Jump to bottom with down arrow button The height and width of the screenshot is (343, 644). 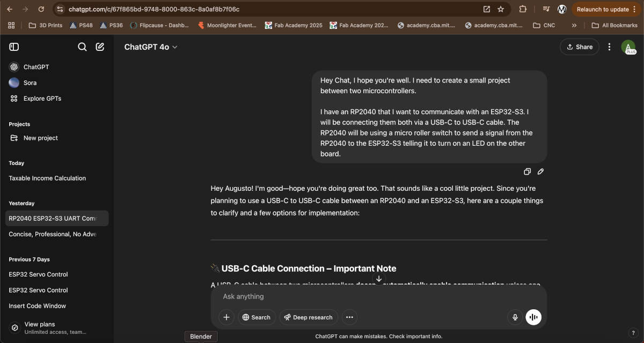tap(379, 279)
